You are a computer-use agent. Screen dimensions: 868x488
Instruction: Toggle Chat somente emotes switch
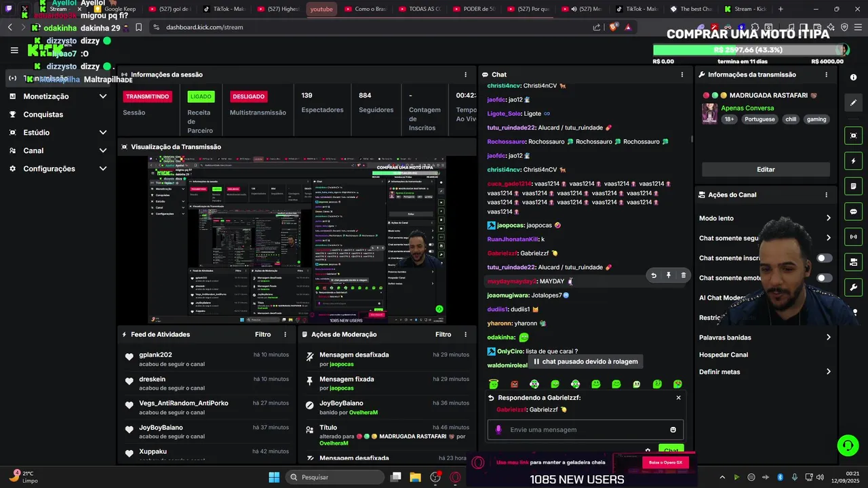point(824,278)
